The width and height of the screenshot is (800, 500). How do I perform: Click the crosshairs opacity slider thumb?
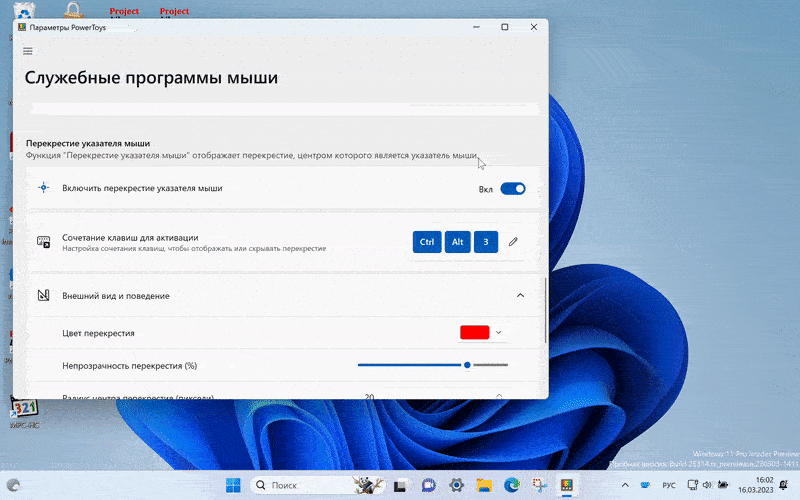point(467,365)
